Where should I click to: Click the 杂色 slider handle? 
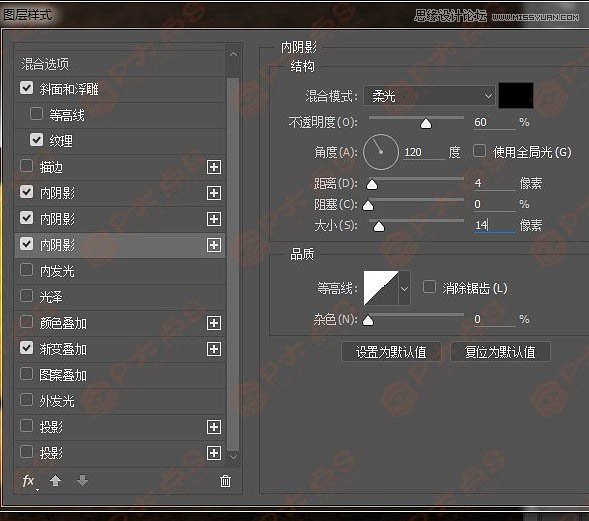click(368, 320)
